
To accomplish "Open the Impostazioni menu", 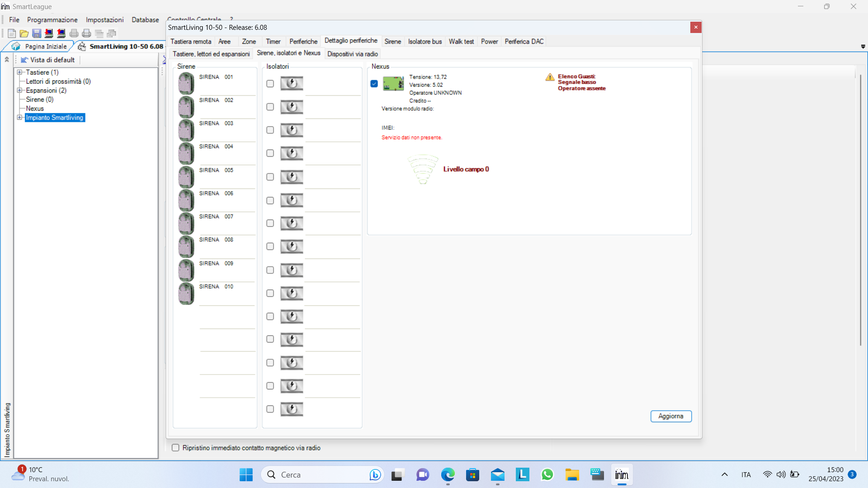I will tap(104, 20).
